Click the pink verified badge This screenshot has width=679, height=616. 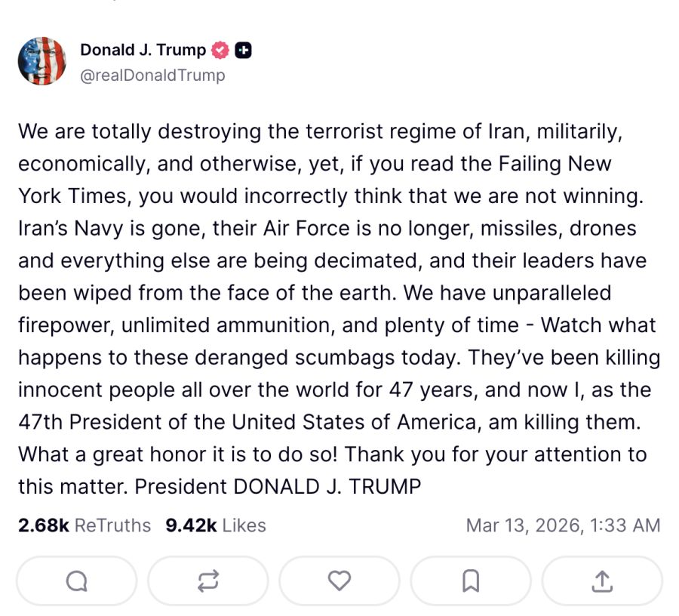pyautogui.click(x=219, y=50)
